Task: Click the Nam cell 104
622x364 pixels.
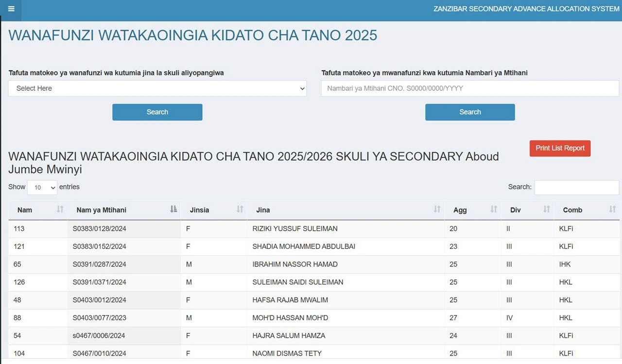Action: (19, 353)
